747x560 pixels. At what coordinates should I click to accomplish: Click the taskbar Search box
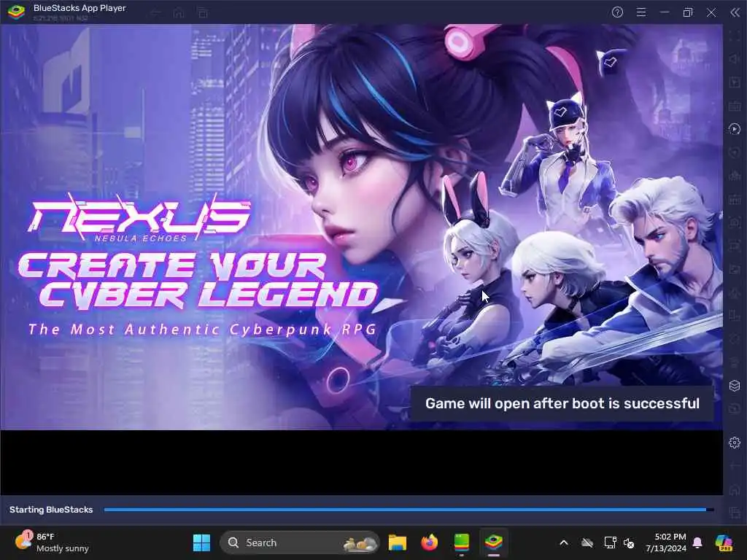pyautogui.click(x=300, y=542)
